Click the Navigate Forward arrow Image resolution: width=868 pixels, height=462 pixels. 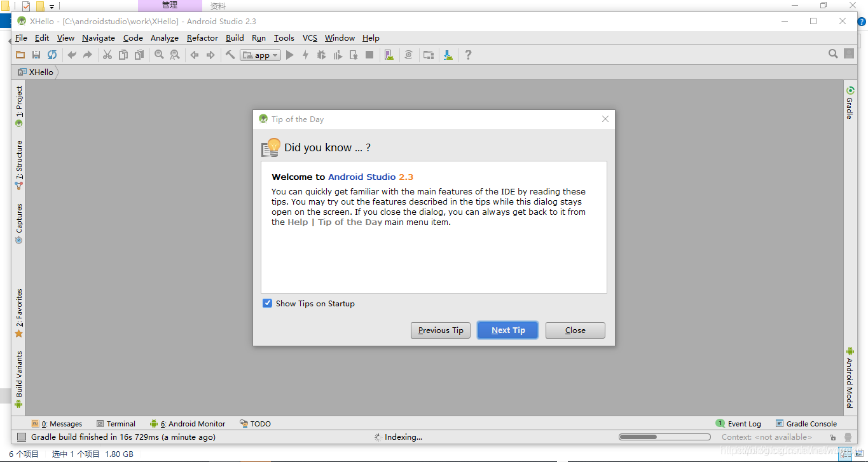[x=210, y=55]
